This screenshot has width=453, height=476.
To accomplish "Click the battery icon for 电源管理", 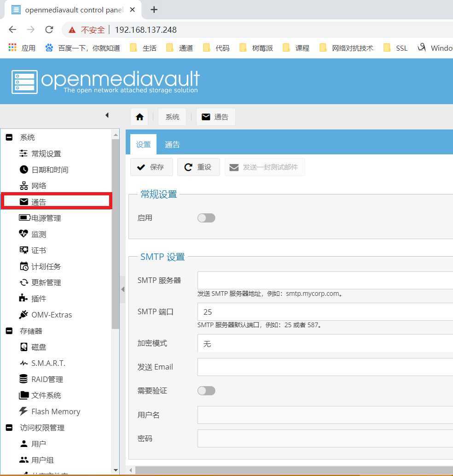I will point(24,217).
